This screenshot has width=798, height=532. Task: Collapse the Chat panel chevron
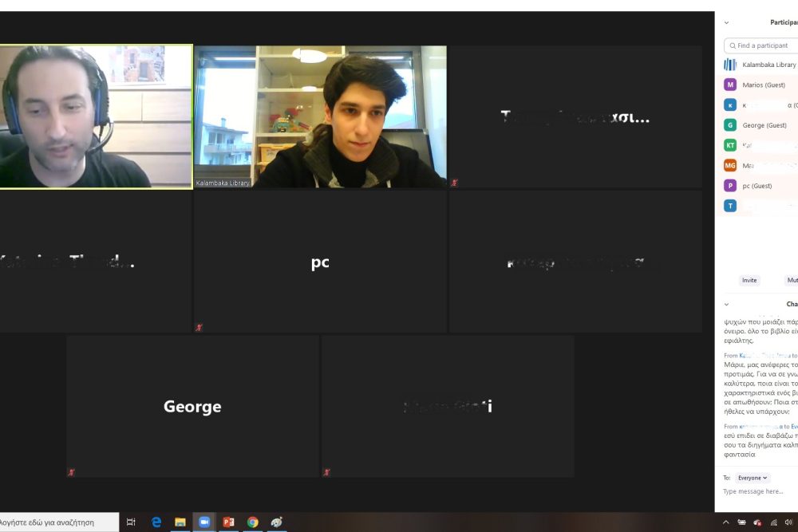[x=726, y=304]
